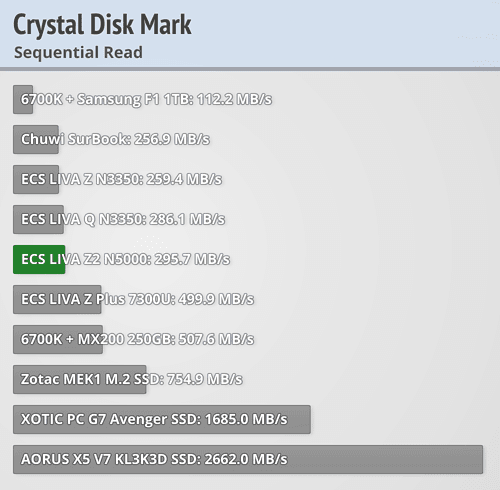Click the 286.1 MB/s value label

point(187,219)
